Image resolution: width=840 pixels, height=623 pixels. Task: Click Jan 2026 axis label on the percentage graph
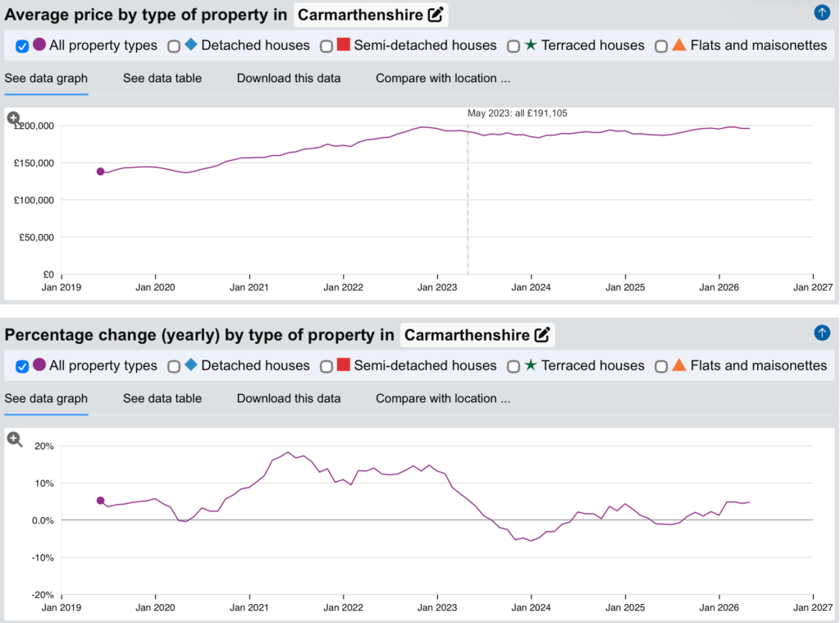719,607
